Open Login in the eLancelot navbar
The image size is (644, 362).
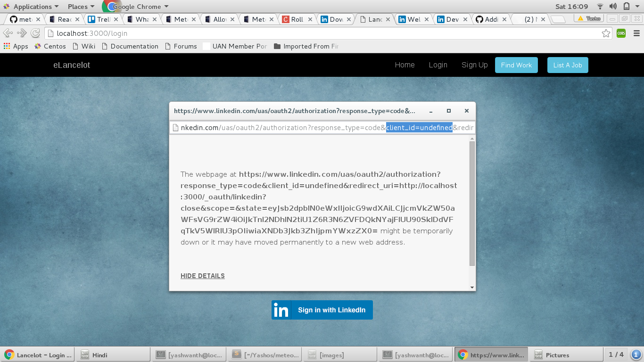[438, 65]
